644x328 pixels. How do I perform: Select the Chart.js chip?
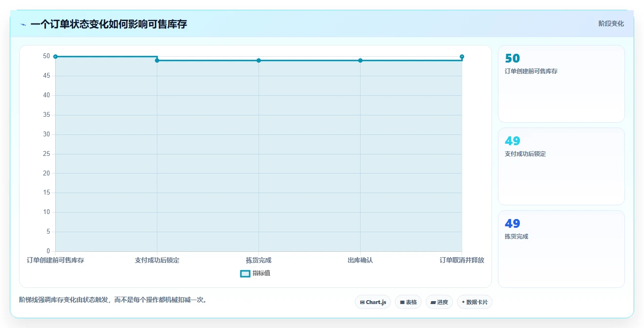tap(373, 302)
